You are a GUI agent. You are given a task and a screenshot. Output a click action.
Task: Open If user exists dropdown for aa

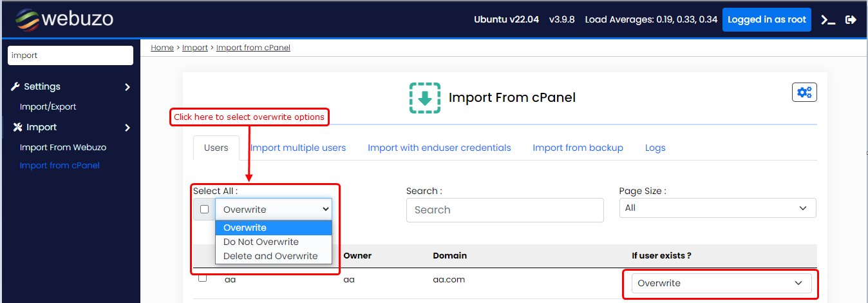pyautogui.click(x=721, y=283)
